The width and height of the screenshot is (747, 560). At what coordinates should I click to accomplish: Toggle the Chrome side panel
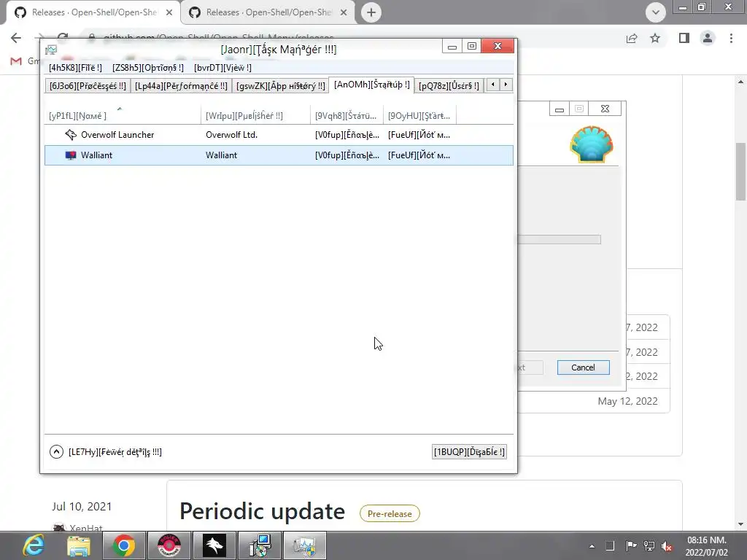tap(684, 38)
